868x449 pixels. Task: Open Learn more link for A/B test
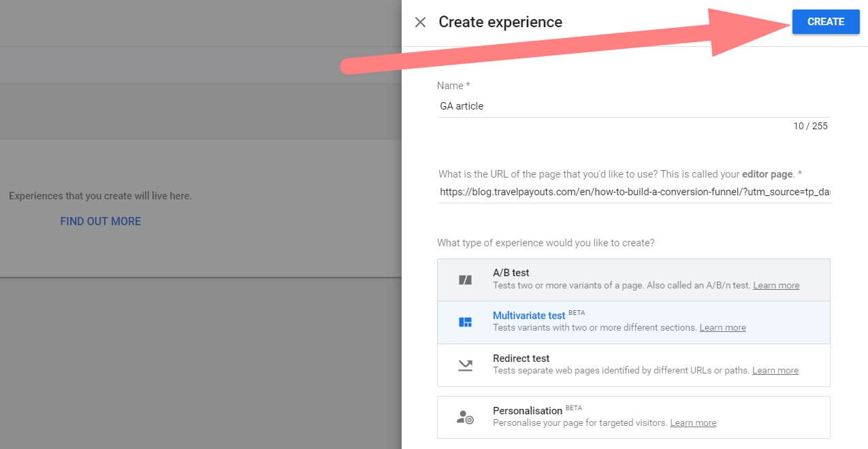coord(776,286)
